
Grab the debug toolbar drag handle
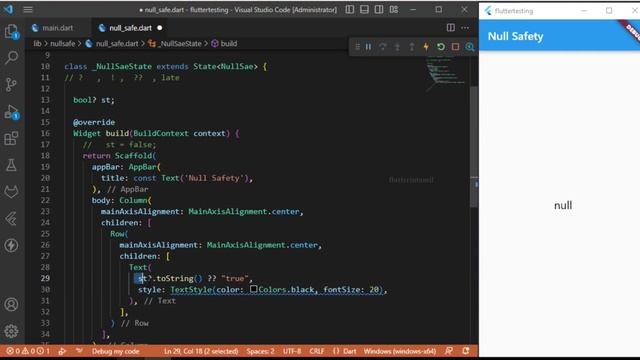pos(357,47)
